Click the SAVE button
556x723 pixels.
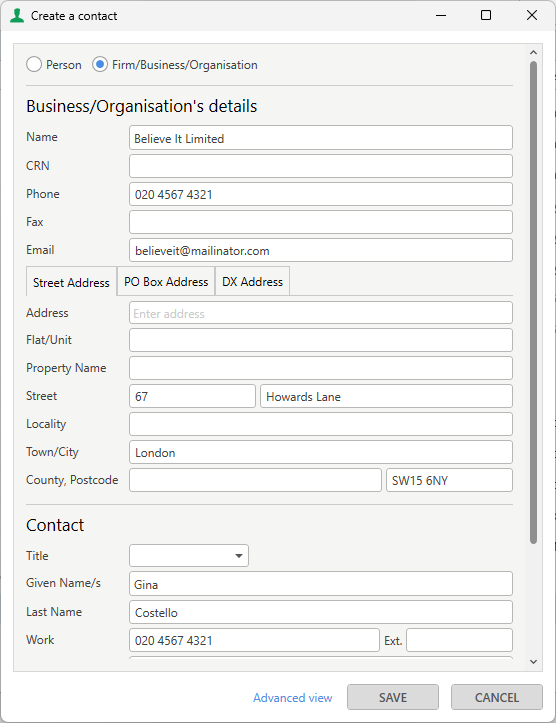pos(393,697)
